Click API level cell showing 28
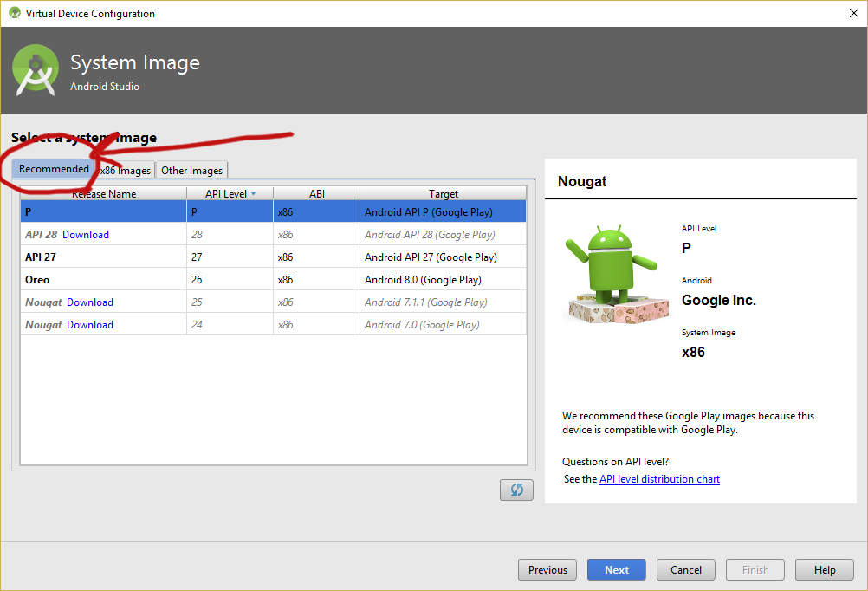The height and width of the screenshot is (591, 868). [230, 235]
